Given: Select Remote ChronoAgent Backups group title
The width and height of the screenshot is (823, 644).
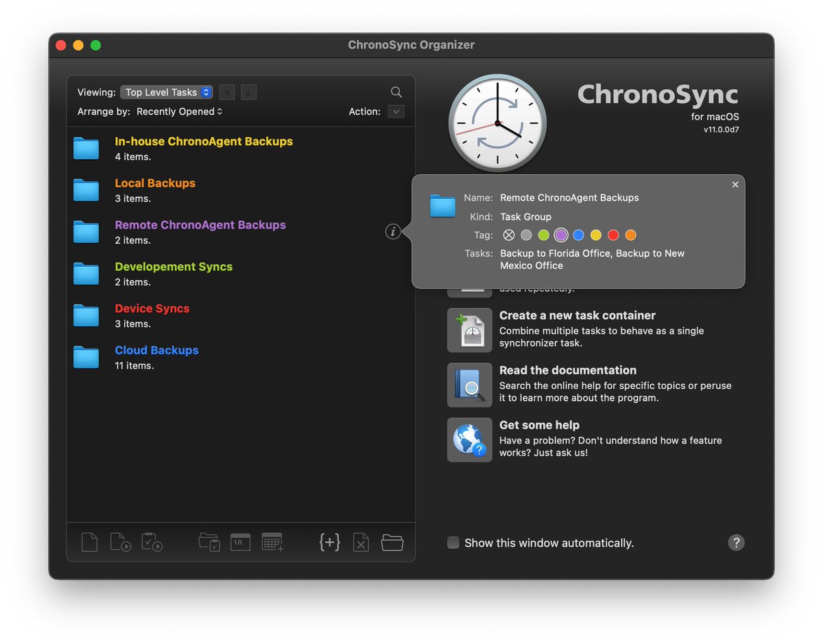Looking at the screenshot, I should tap(200, 225).
